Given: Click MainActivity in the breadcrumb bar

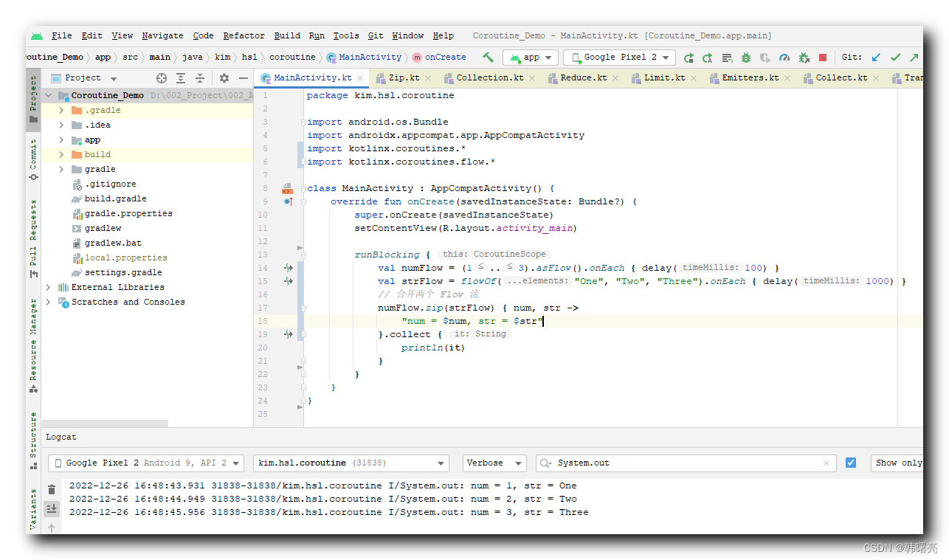Looking at the screenshot, I should pyautogui.click(x=364, y=57).
